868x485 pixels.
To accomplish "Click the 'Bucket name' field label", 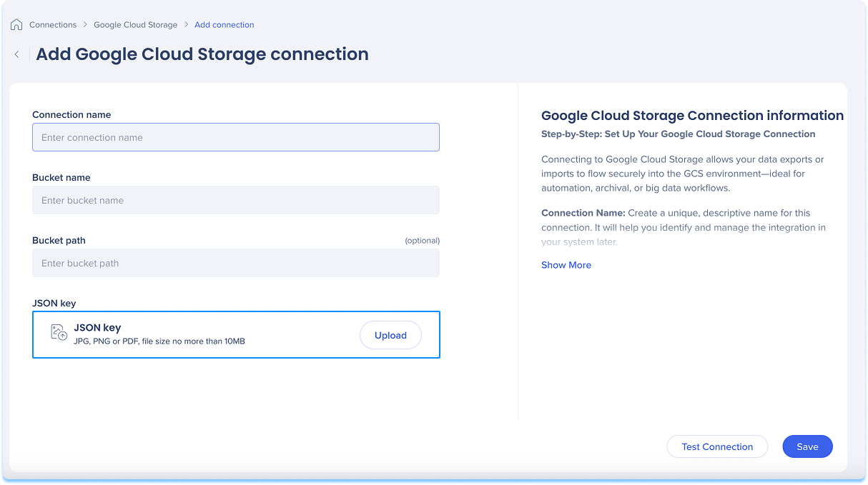I will click(x=61, y=178).
